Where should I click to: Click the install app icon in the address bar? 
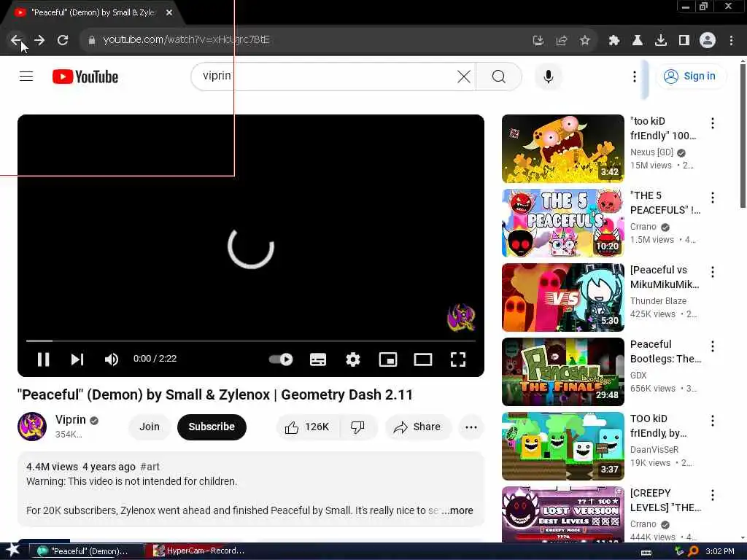(x=538, y=41)
